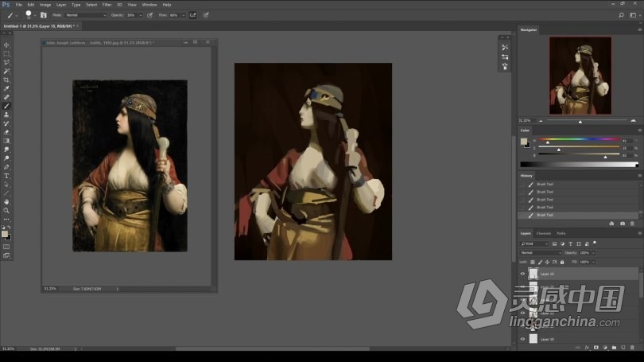Create a new layer icon
Screen dimensions: 644x362
623,348
